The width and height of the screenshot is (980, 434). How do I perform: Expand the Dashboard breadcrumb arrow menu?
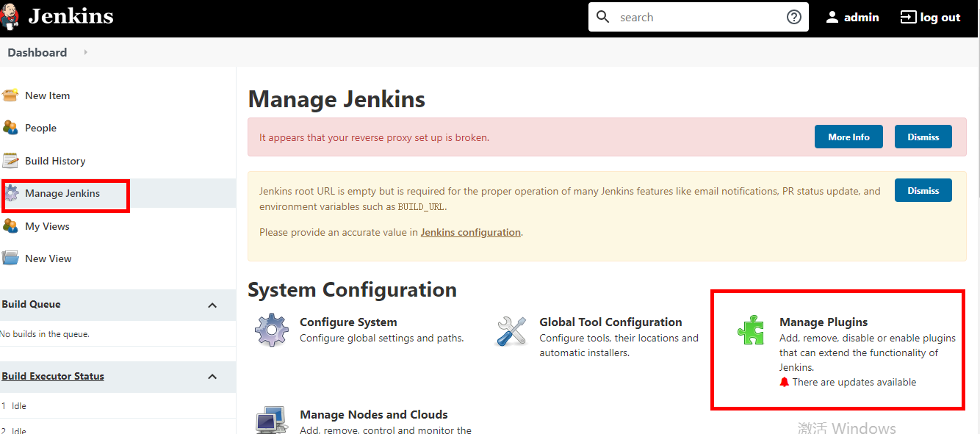click(x=85, y=52)
